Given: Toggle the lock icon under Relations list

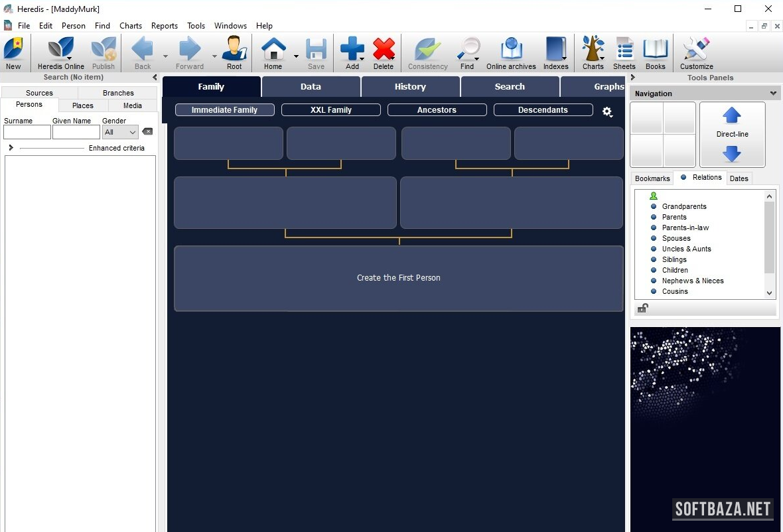Looking at the screenshot, I should 642,308.
